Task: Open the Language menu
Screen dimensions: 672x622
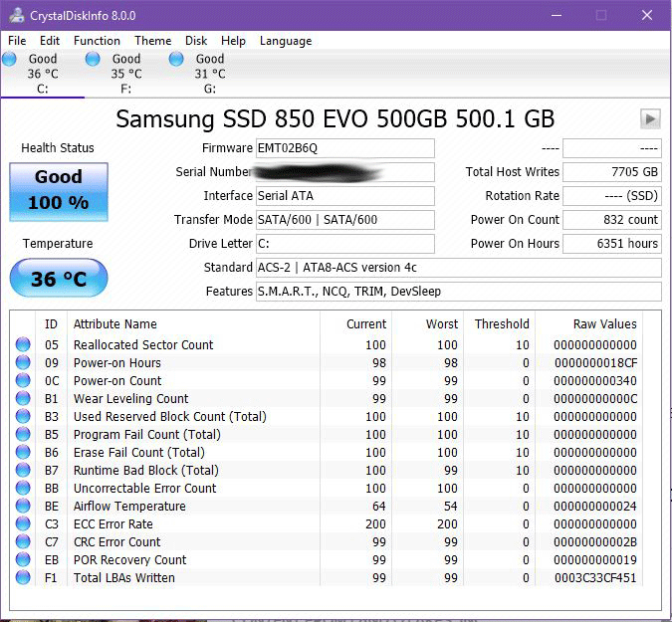Action: coord(286,41)
